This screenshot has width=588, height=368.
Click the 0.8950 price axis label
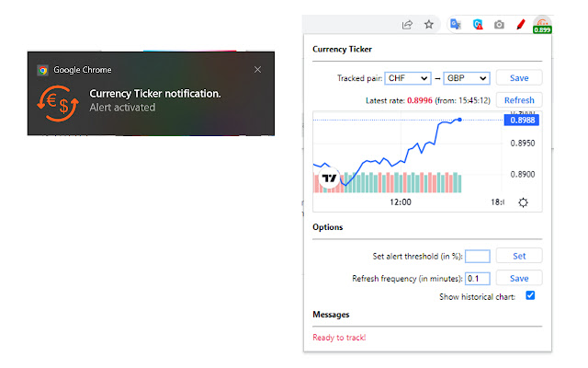[523, 144]
